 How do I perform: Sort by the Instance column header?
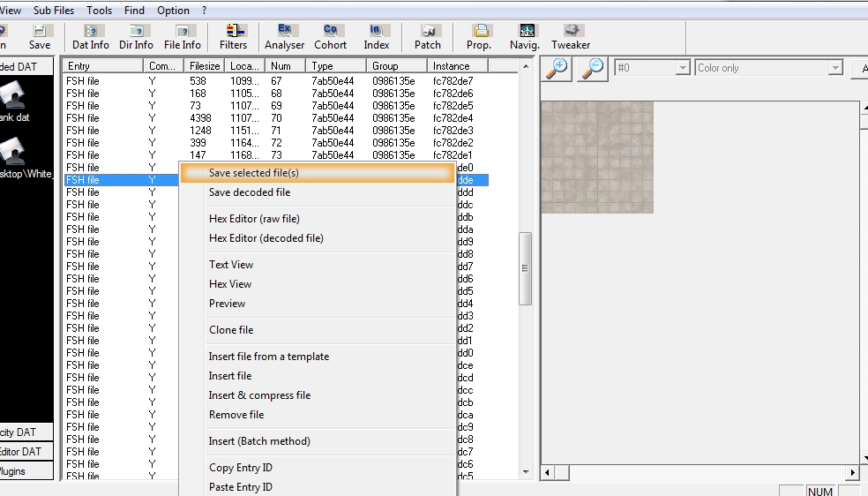coord(457,66)
